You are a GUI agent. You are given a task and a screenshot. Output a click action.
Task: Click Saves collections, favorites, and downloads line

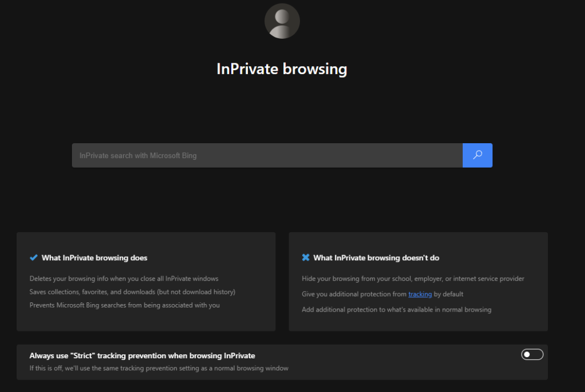point(133,292)
